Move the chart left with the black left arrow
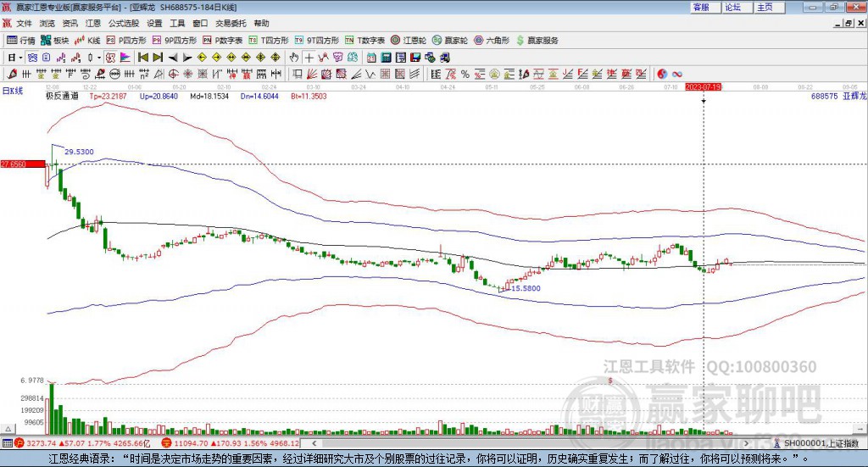This screenshot has height=467, width=868. coord(173,57)
